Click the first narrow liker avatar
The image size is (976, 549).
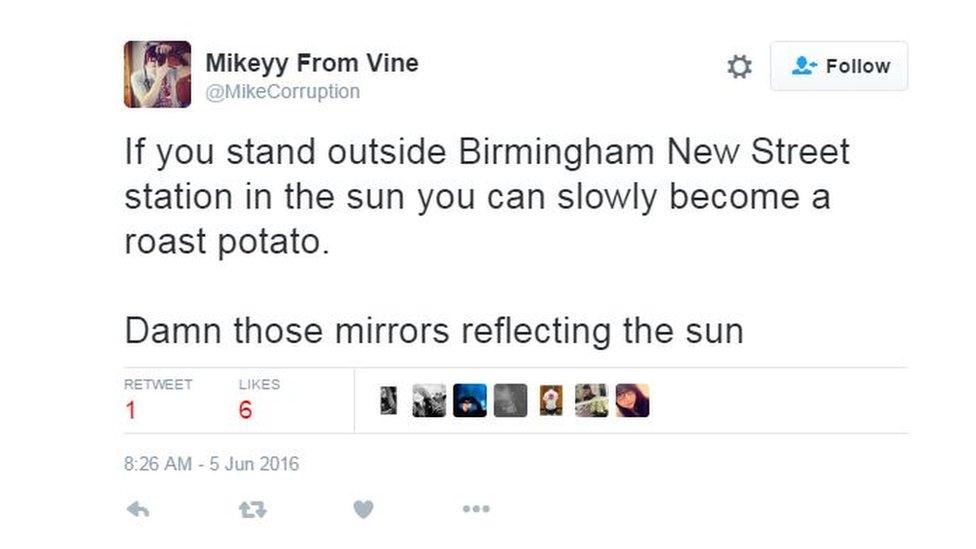390,400
